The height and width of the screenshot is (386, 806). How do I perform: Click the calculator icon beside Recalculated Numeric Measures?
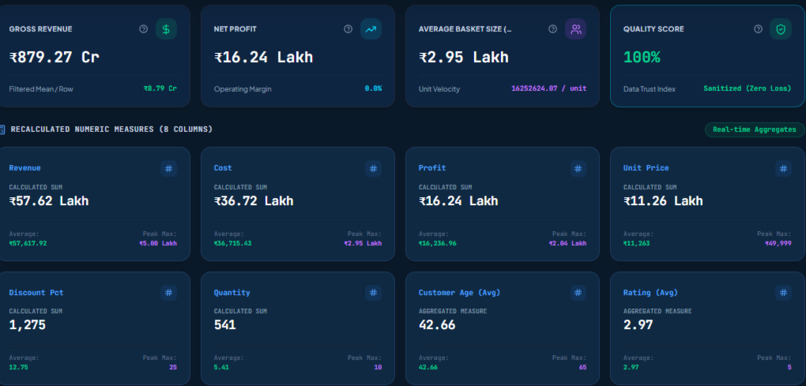click(x=2, y=130)
